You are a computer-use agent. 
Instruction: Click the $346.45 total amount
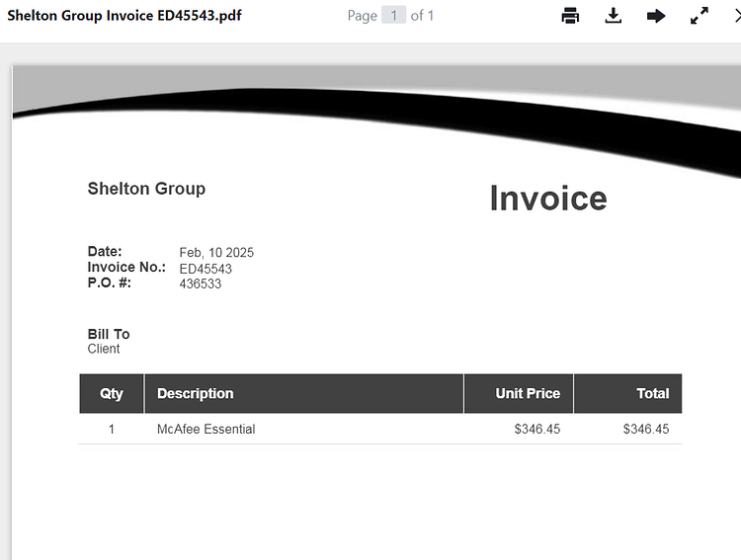pyautogui.click(x=646, y=429)
